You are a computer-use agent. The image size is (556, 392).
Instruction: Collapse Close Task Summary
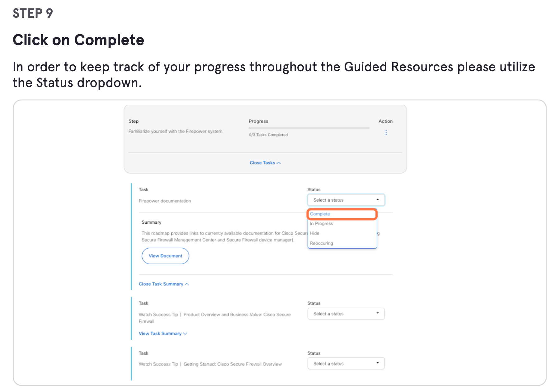161,284
